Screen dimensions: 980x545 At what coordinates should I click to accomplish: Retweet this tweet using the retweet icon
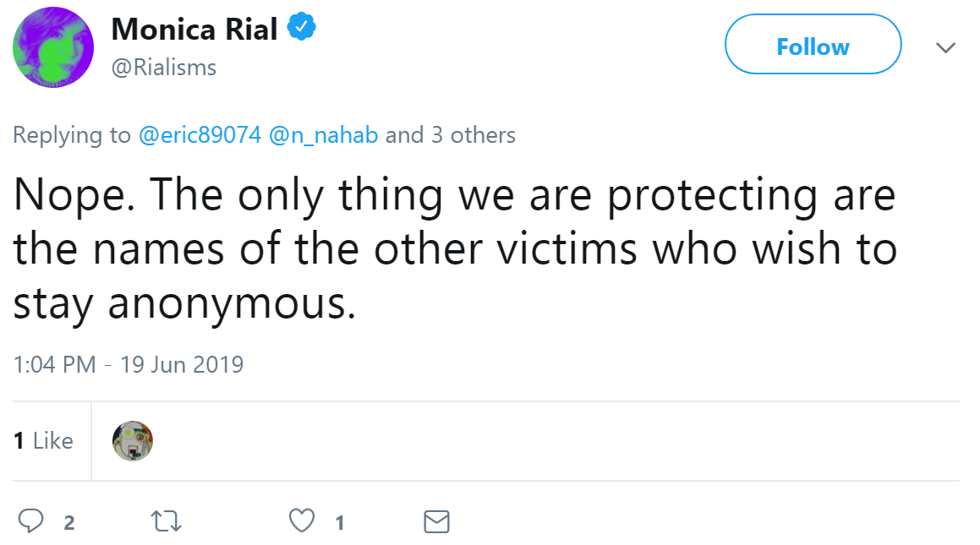(167, 520)
